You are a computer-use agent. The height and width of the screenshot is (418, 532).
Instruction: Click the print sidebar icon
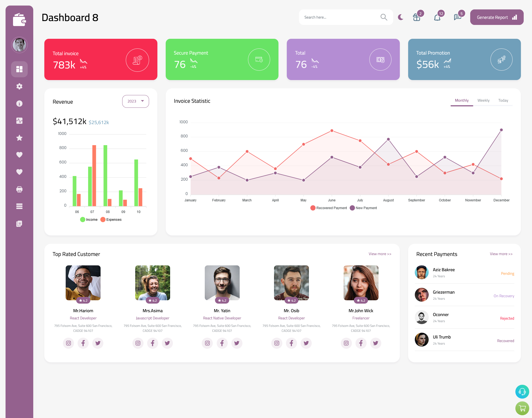pos(19,189)
